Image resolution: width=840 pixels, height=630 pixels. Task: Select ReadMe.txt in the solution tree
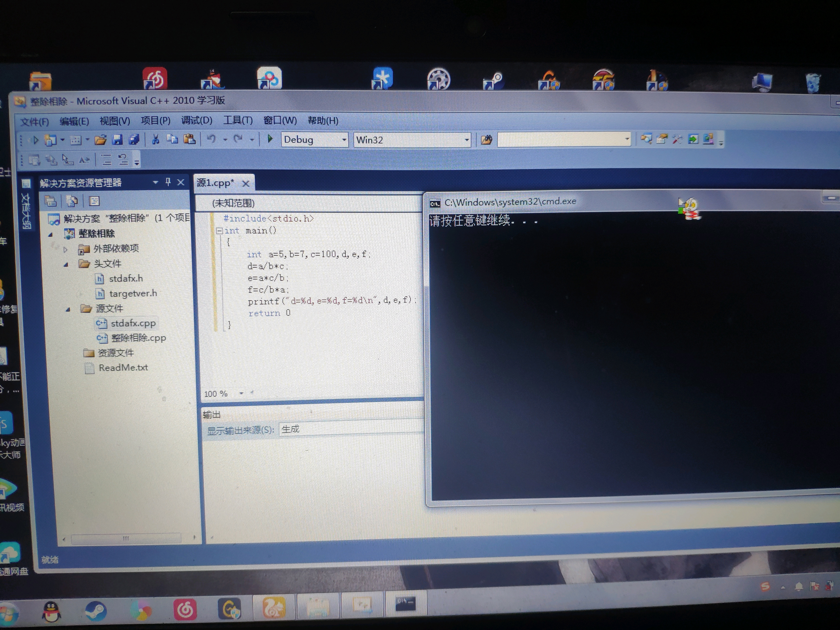point(123,367)
